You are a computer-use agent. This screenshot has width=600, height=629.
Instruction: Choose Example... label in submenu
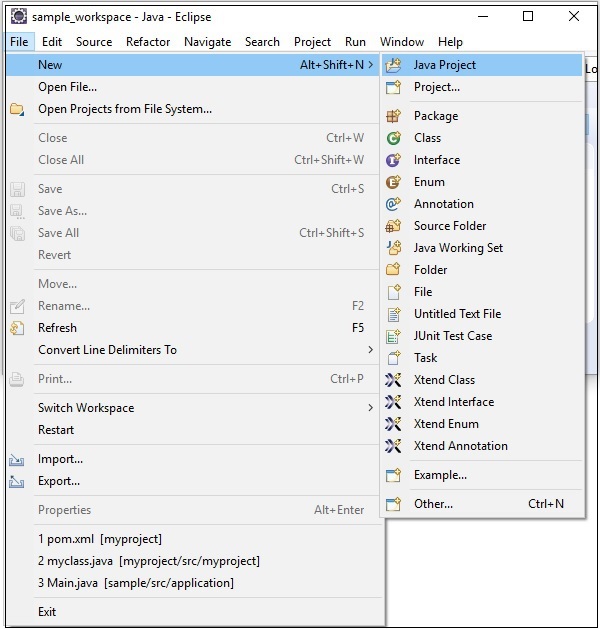click(x=440, y=475)
